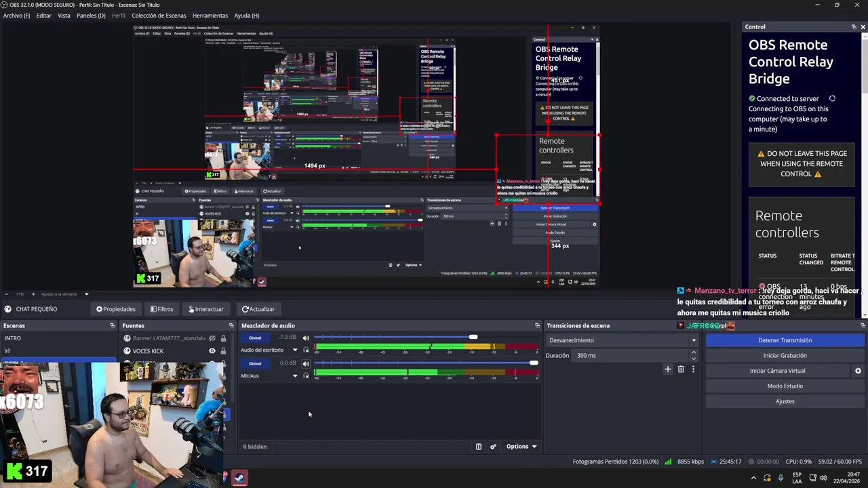Toggle Global button on Audio del escritorio
This screenshot has height=488, width=868.
255,338
